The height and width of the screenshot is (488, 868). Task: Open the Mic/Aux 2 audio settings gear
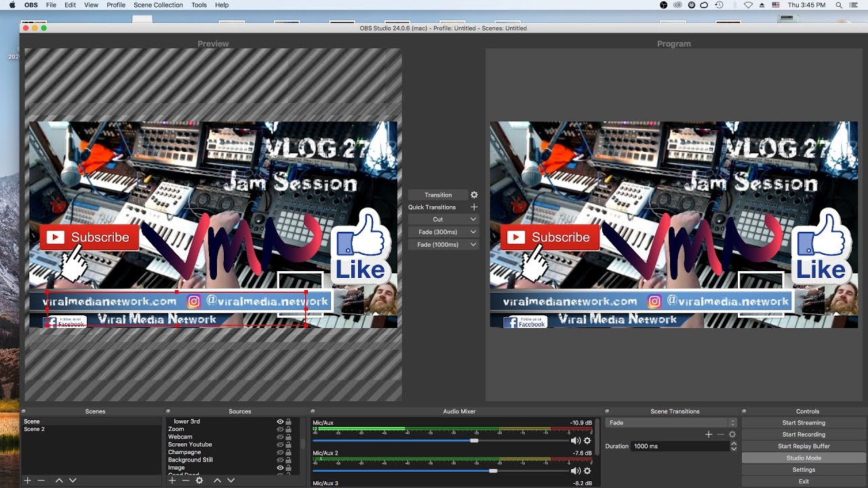coord(587,470)
